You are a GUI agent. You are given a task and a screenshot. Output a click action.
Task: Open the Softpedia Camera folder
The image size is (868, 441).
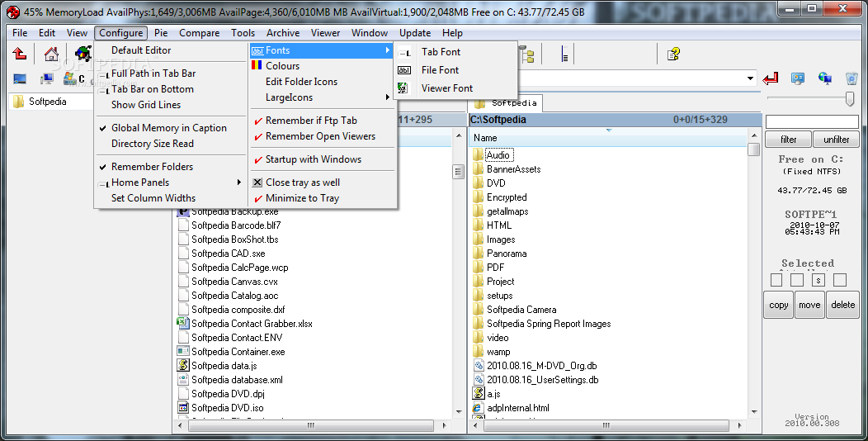(x=521, y=310)
